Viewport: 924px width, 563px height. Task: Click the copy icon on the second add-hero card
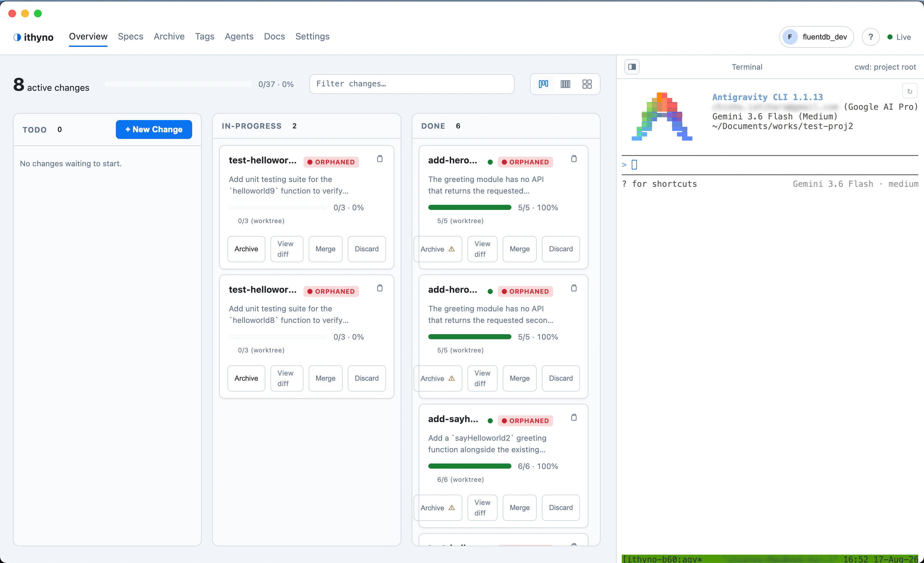tap(574, 288)
